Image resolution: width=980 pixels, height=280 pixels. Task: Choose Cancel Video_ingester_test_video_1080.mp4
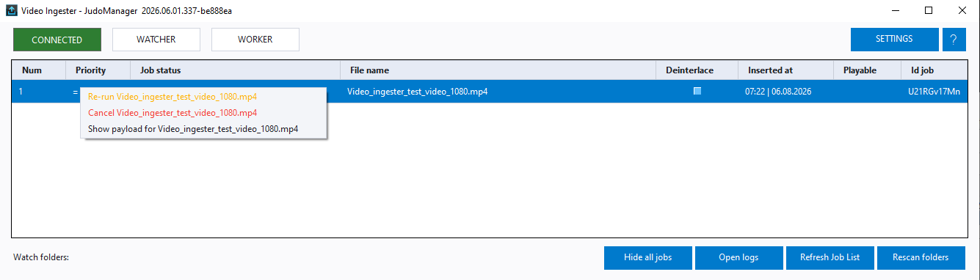pos(173,113)
